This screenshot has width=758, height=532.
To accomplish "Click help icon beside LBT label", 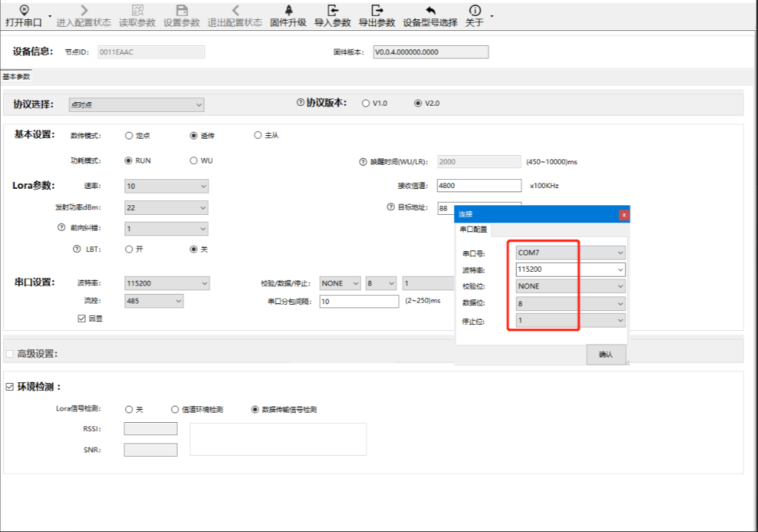I will tap(77, 249).
